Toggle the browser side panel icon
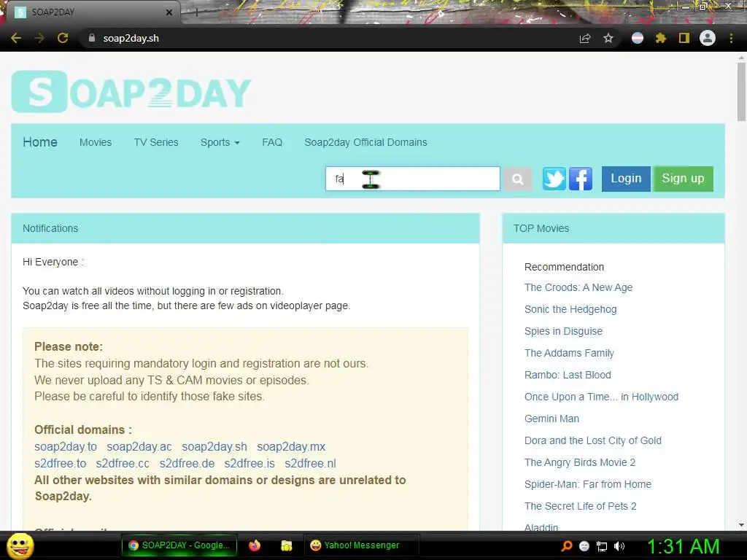Screen dimensions: 747x560 point(684,38)
